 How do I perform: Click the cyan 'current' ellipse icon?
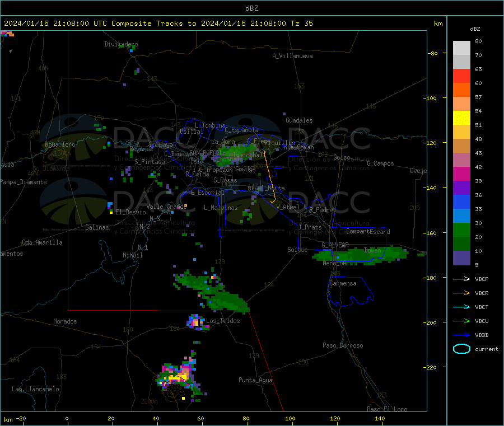tap(461, 349)
